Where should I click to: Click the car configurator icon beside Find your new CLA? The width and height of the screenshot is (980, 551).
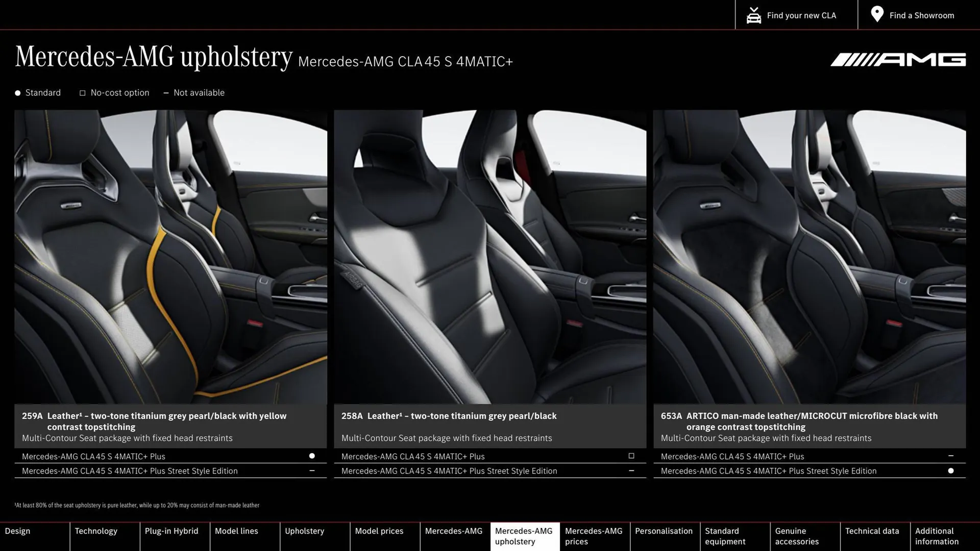(753, 15)
